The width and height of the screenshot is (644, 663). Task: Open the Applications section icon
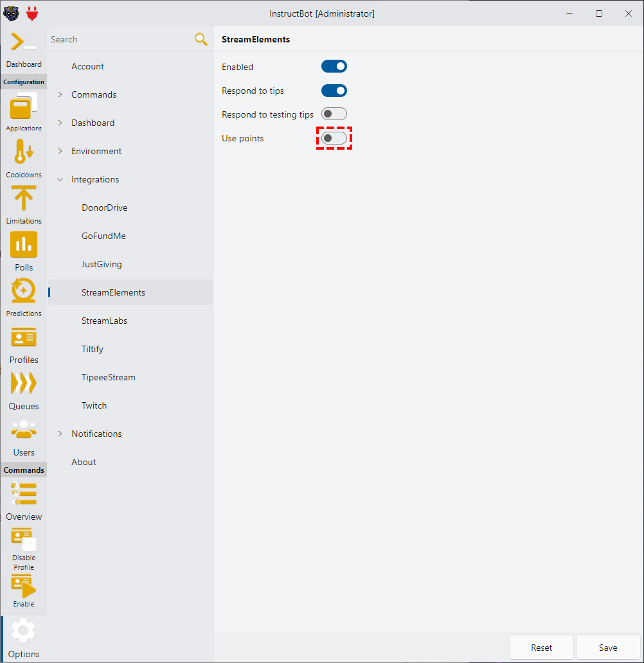pos(23,106)
